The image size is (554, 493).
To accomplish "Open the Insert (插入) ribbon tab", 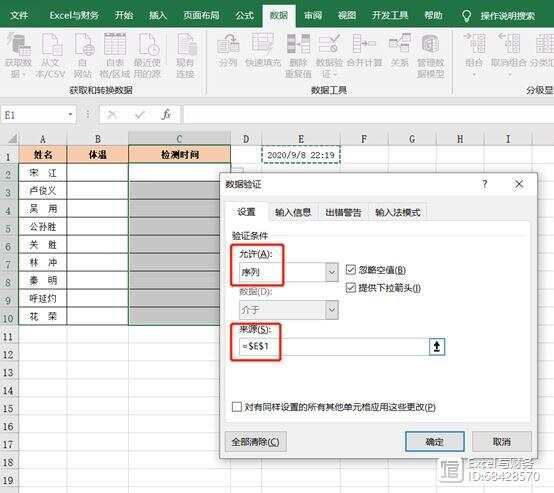I will click(x=157, y=15).
